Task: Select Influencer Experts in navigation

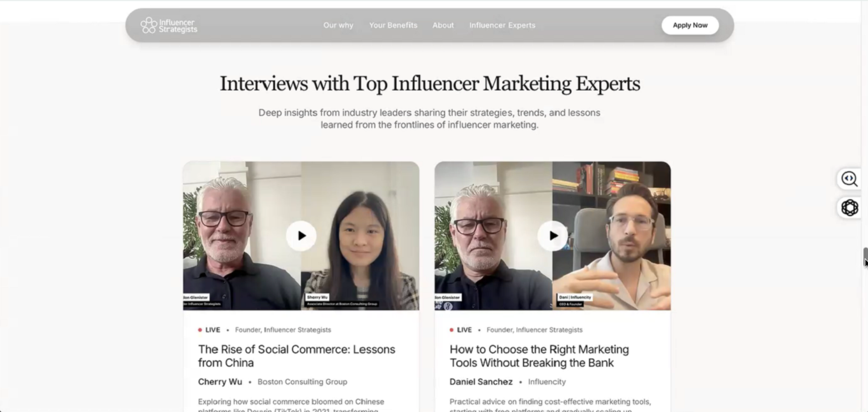Action: tap(502, 25)
